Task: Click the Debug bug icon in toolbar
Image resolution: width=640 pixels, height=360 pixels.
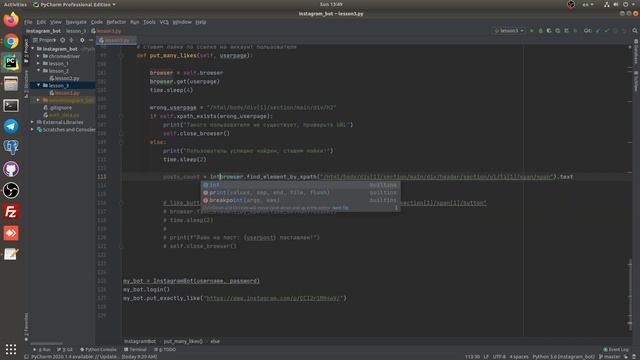Action: point(540,31)
